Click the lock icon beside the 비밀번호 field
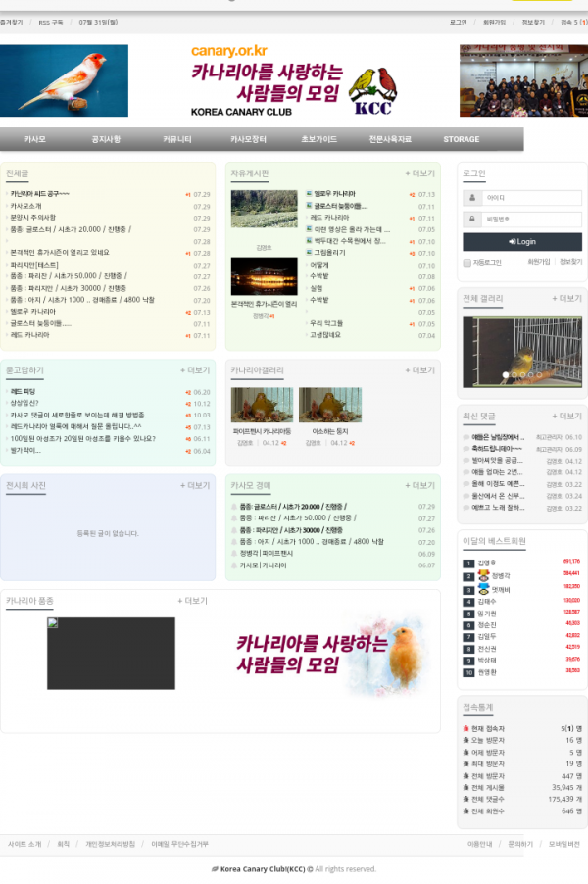The height and width of the screenshot is (884, 588). [x=473, y=220]
